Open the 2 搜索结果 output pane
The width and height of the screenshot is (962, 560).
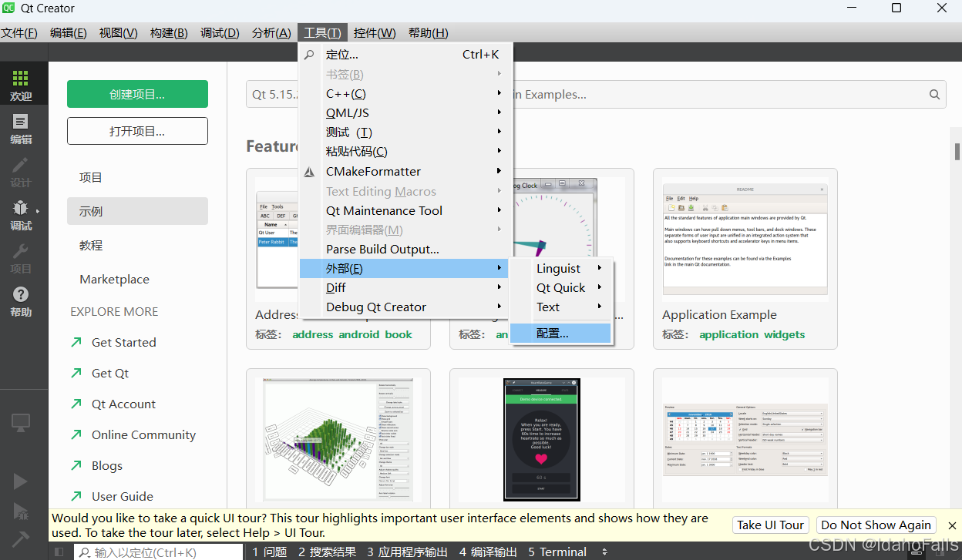(x=327, y=552)
